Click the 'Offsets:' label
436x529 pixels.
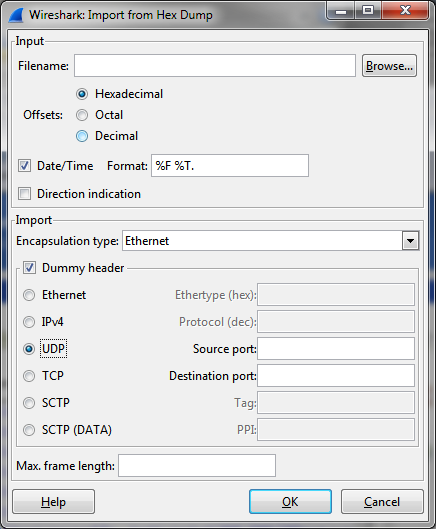tap(43, 115)
